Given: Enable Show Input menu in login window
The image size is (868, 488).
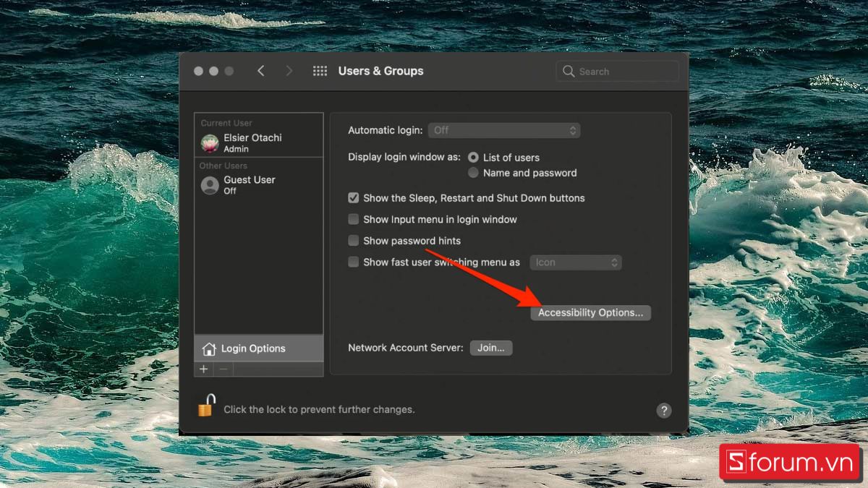Looking at the screenshot, I should point(354,219).
